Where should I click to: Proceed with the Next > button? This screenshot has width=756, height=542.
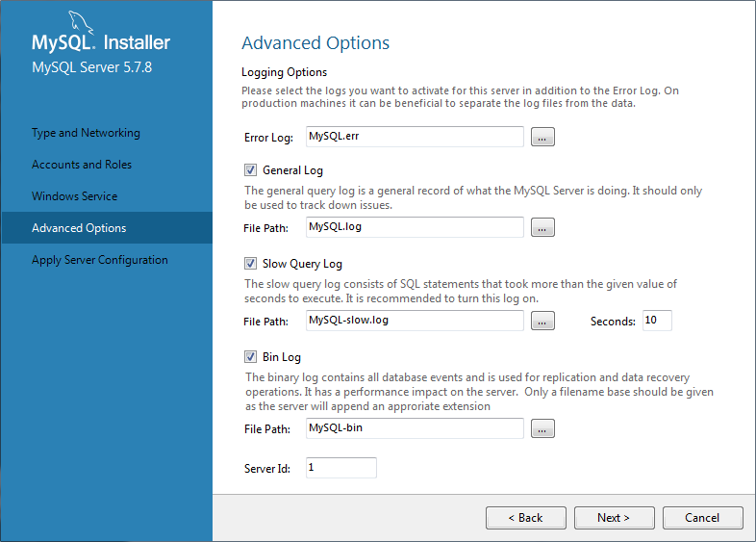click(x=615, y=518)
